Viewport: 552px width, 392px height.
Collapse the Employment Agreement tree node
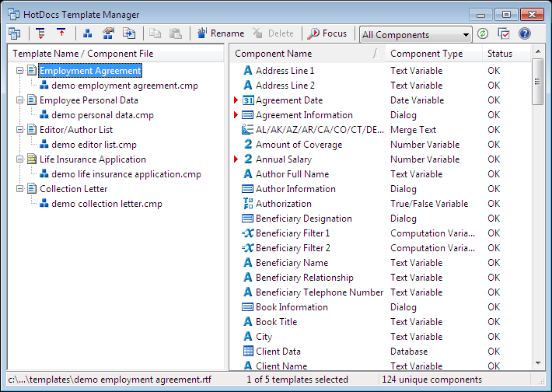click(20, 71)
